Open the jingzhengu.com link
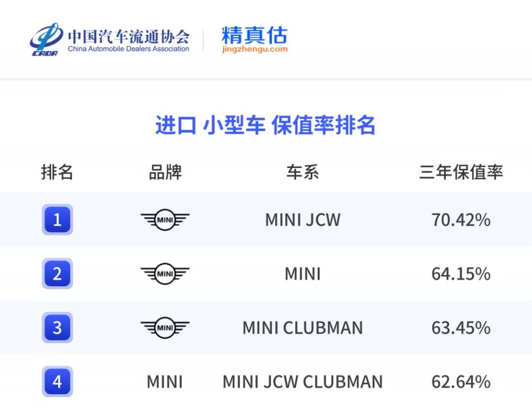Viewport: 532px width, 408px height. coord(254,49)
